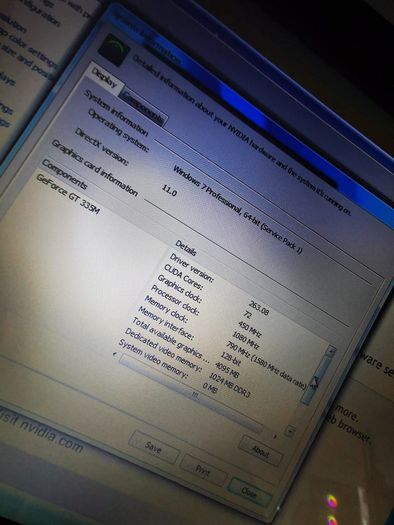394x525 pixels.
Task: Click the Memory interface value 128-bit
Action: [x=230, y=359]
